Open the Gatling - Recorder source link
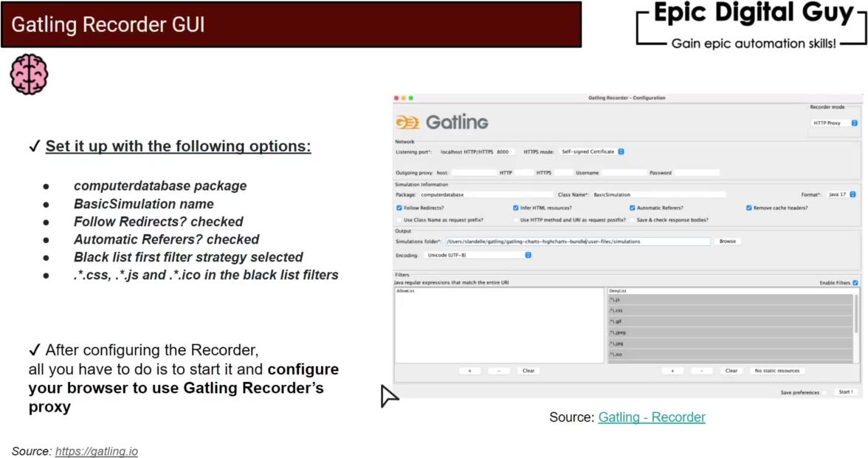Viewport: 868px width, 458px height. [652, 417]
